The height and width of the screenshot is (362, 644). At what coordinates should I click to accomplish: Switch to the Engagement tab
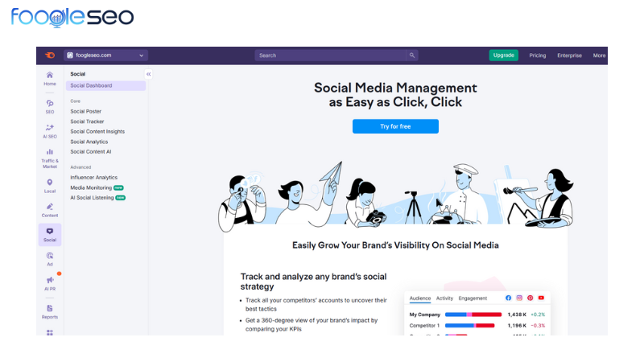click(473, 298)
